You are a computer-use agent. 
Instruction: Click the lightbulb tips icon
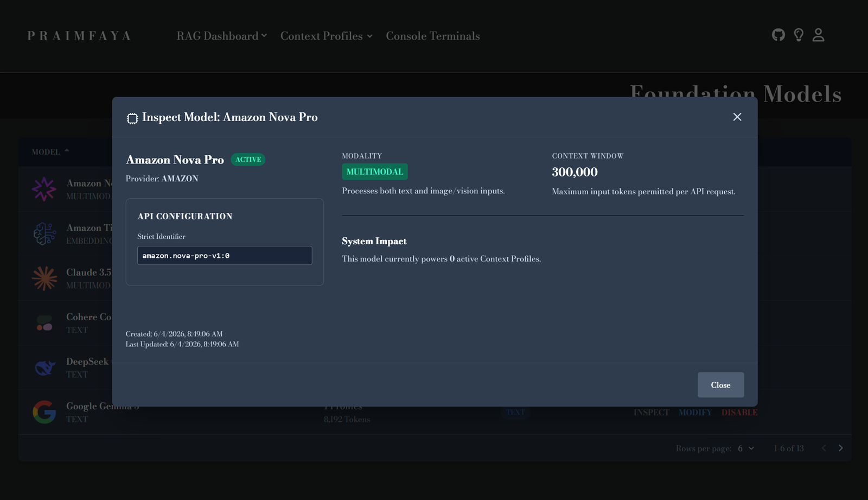pyautogui.click(x=799, y=35)
